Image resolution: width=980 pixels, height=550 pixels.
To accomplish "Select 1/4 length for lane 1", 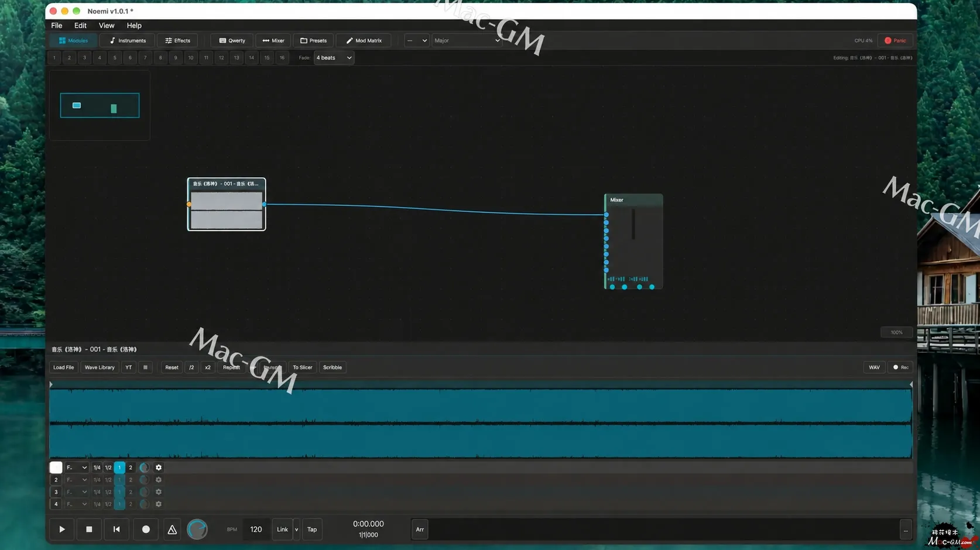I will point(97,467).
